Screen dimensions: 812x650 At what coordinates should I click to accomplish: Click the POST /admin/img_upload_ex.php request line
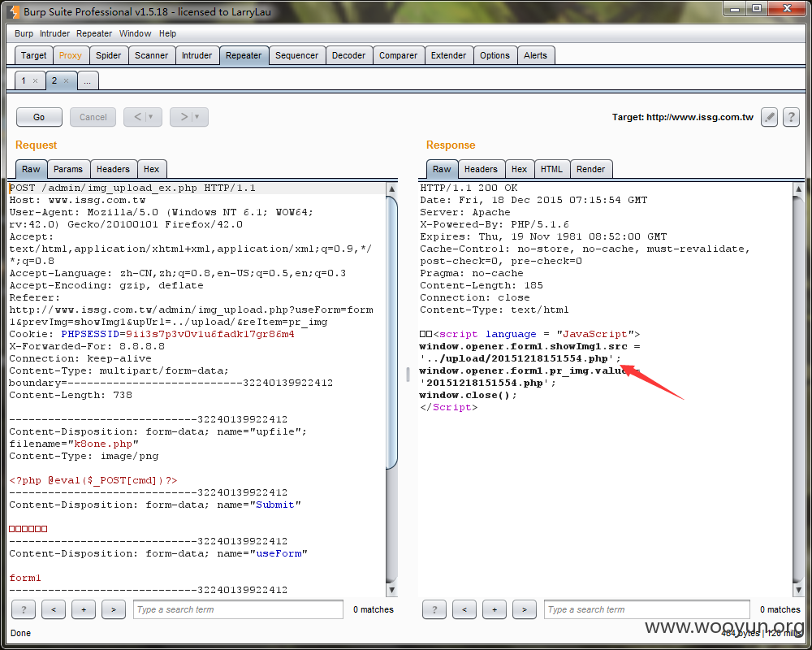tap(132, 188)
